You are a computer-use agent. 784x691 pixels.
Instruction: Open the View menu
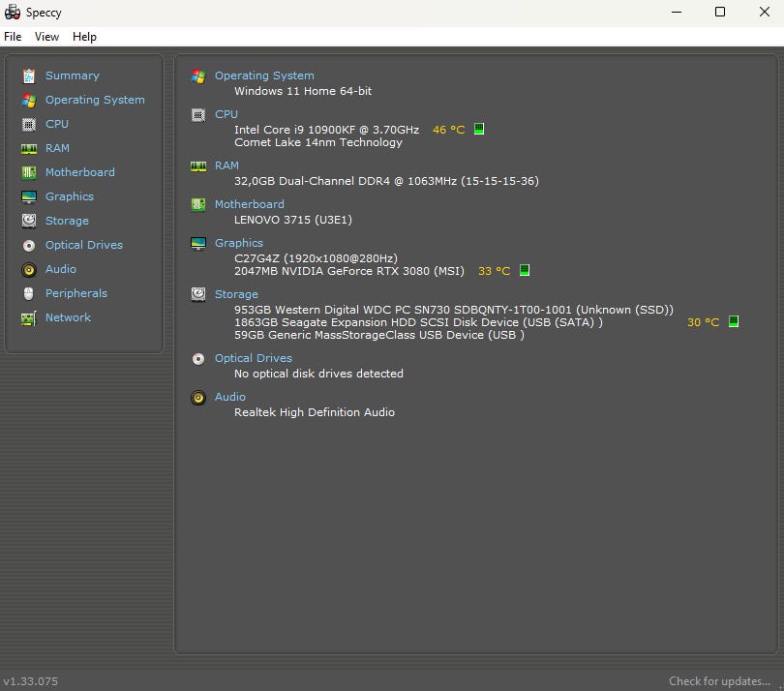coord(47,37)
